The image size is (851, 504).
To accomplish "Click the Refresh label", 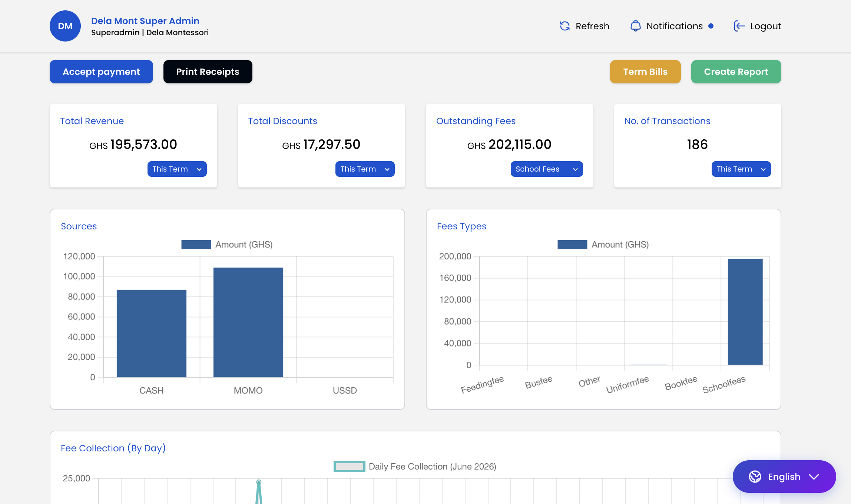I will coord(592,26).
